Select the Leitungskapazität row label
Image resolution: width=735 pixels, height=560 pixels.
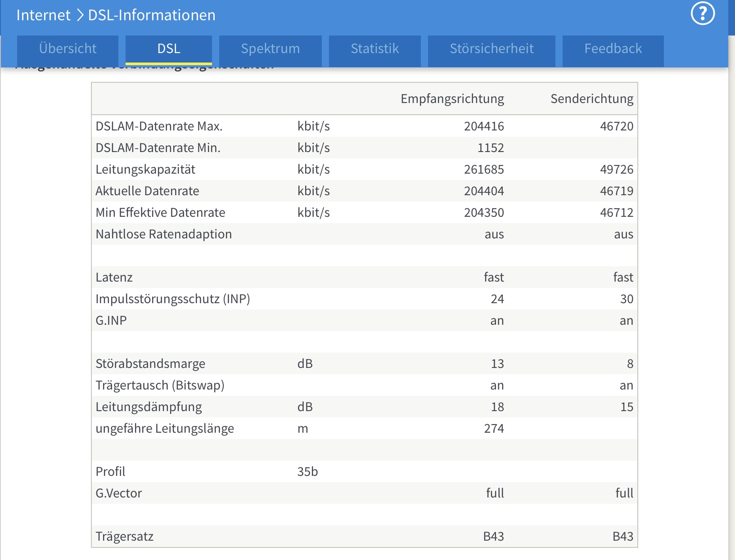tap(145, 170)
